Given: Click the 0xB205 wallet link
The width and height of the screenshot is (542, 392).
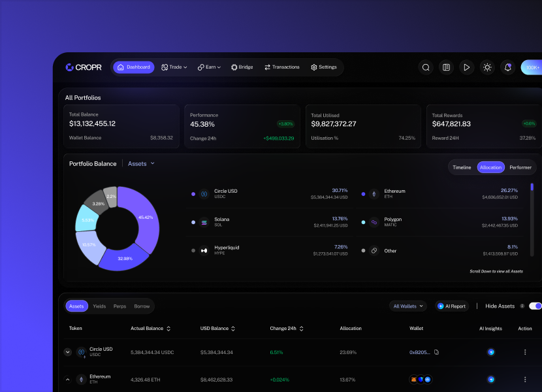Looking at the screenshot, I should click(x=420, y=352).
